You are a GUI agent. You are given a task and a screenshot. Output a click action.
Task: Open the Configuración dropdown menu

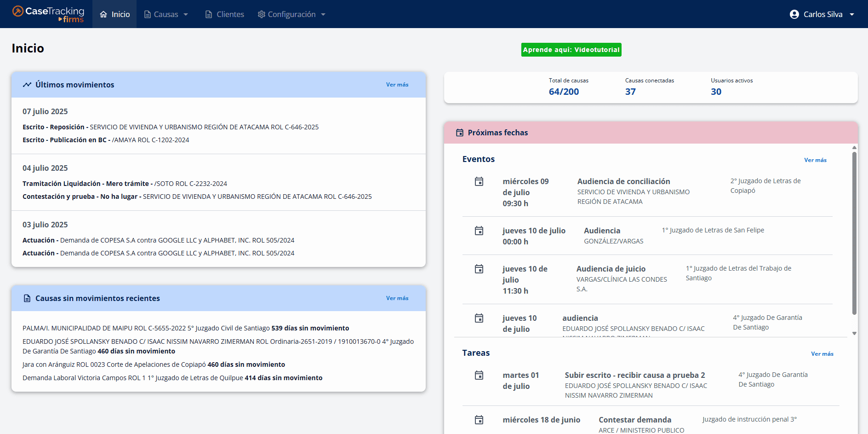291,14
